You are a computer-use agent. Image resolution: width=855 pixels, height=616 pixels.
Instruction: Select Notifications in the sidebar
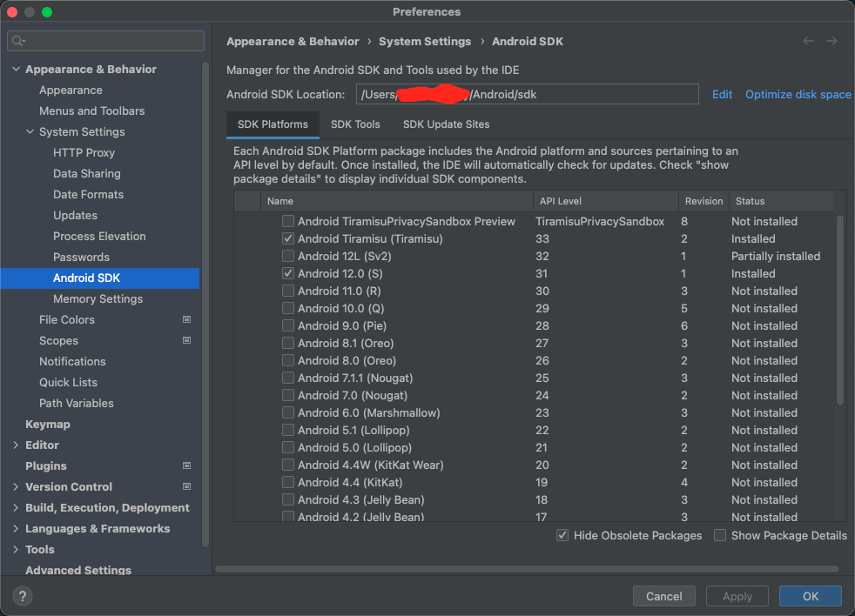pyautogui.click(x=72, y=361)
